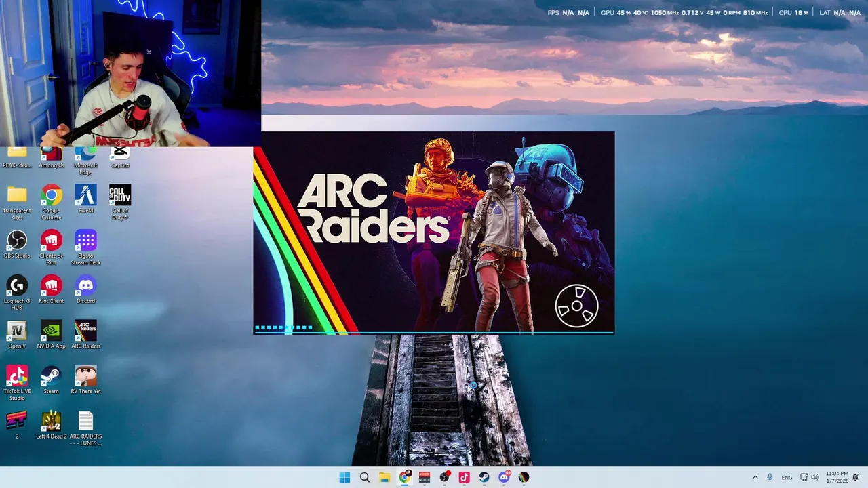Switch to OBS Studio in taskbar

click(x=444, y=477)
